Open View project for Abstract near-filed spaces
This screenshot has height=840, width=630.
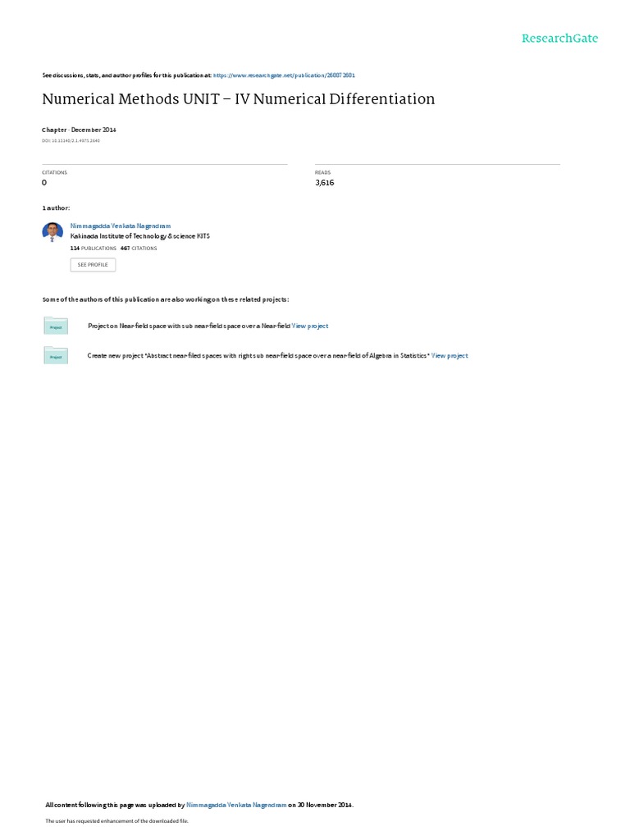pyautogui.click(x=450, y=356)
